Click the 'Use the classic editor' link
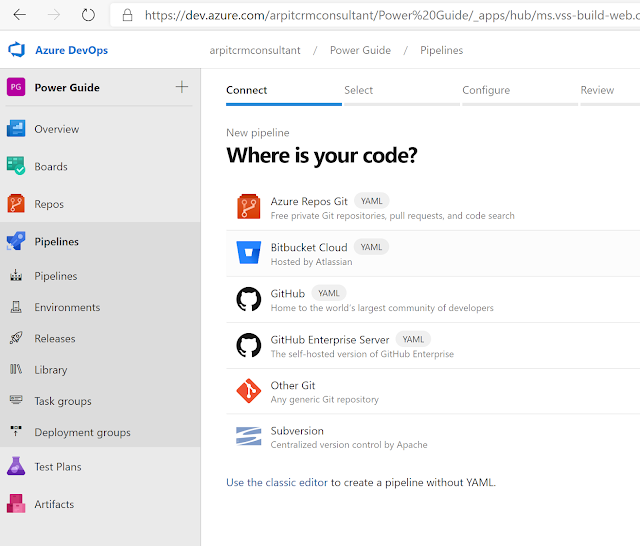This screenshot has width=640, height=546. click(x=277, y=482)
